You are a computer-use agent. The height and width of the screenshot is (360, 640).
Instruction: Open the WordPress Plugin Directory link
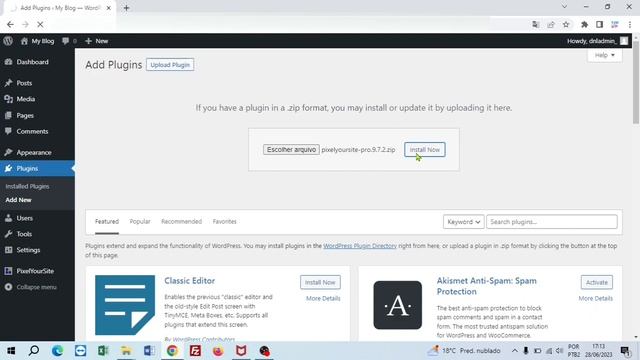(360, 246)
